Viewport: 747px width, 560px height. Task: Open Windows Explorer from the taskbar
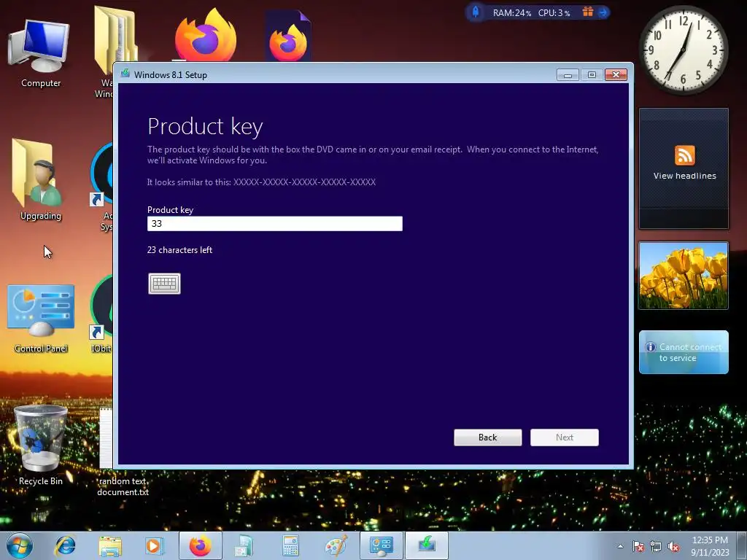(x=110, y=545)
